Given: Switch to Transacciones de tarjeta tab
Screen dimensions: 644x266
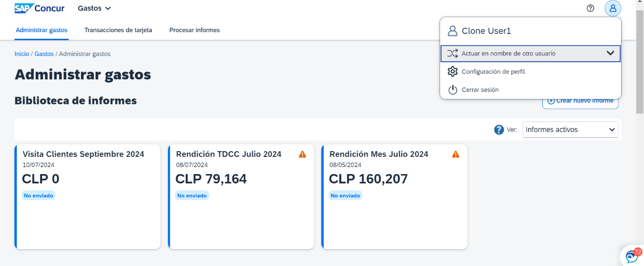Looking at the screenshot, I should tap(118, 30).
